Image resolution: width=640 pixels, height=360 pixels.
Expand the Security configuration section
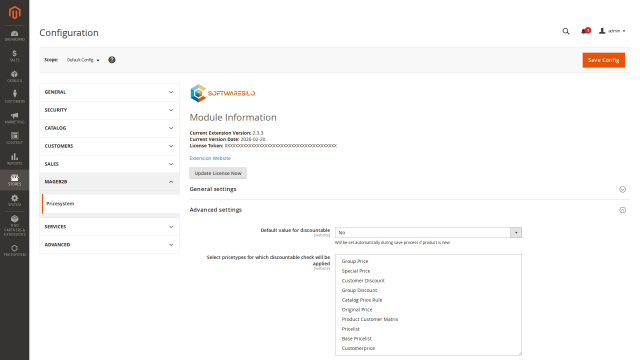[109, 110]
